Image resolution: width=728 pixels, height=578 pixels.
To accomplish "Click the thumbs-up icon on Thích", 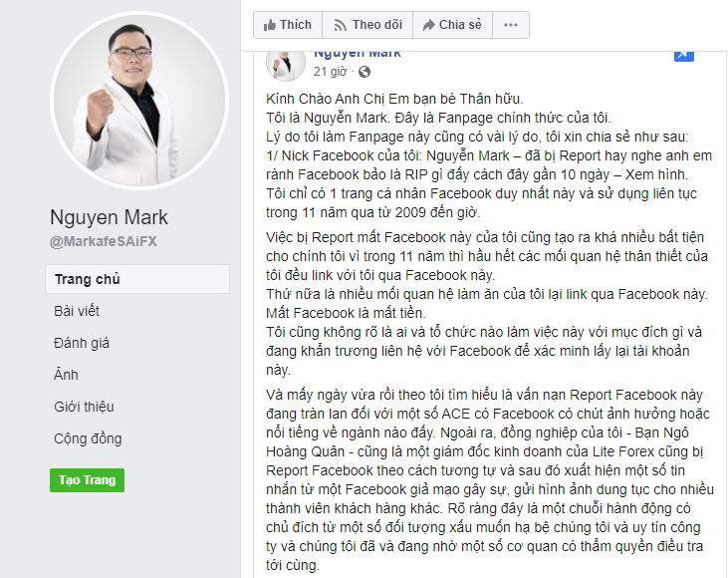I will pyautogui.click(x=269, y=25).
